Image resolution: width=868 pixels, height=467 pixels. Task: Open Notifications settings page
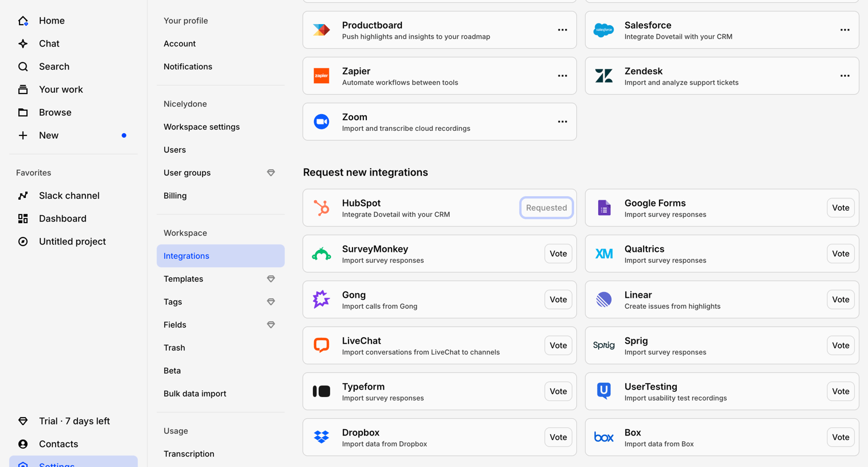tap(220, 67)
